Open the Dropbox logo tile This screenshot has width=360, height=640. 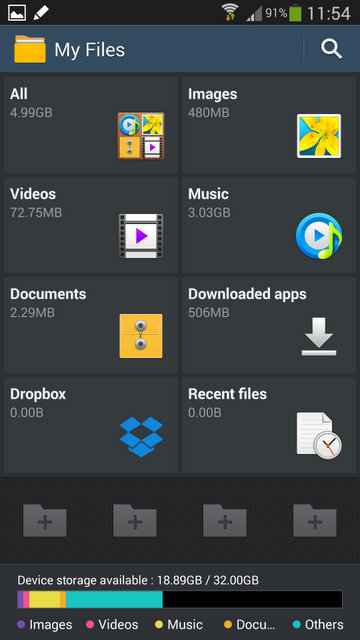141,436
